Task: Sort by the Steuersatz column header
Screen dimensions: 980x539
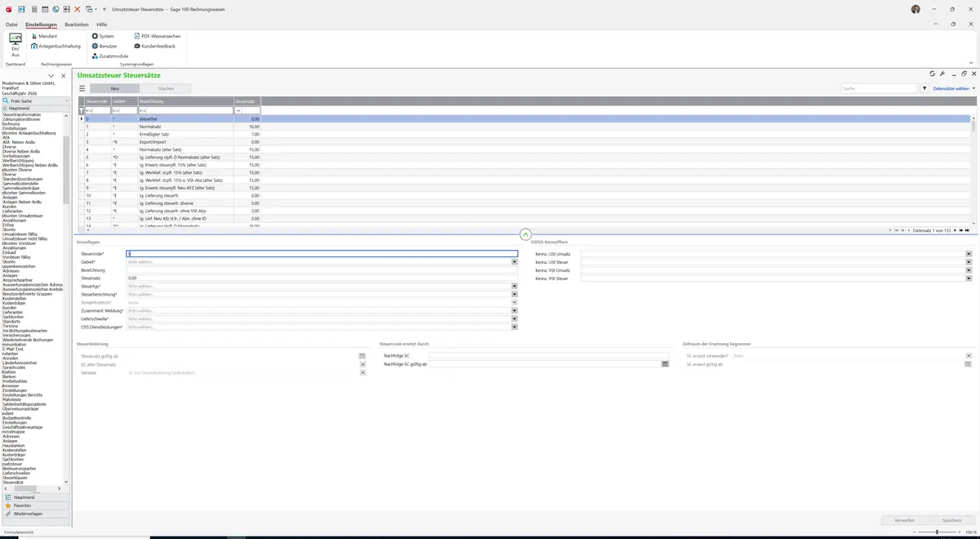Action: tap(247, 101)
